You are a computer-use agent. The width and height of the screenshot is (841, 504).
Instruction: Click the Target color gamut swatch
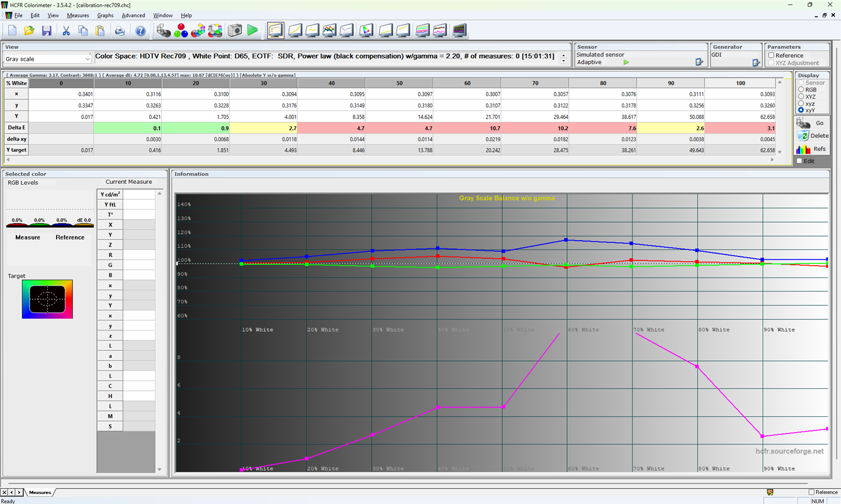click(47, 299)
